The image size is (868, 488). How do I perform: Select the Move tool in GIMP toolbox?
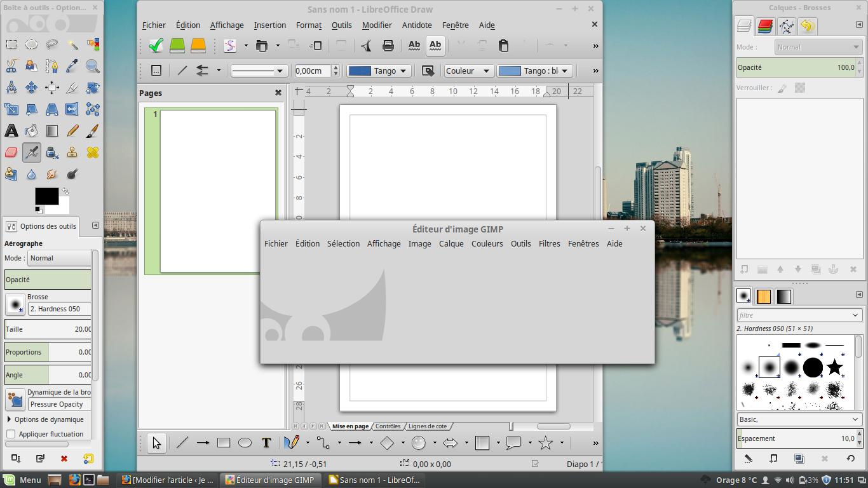coord(32,88)
